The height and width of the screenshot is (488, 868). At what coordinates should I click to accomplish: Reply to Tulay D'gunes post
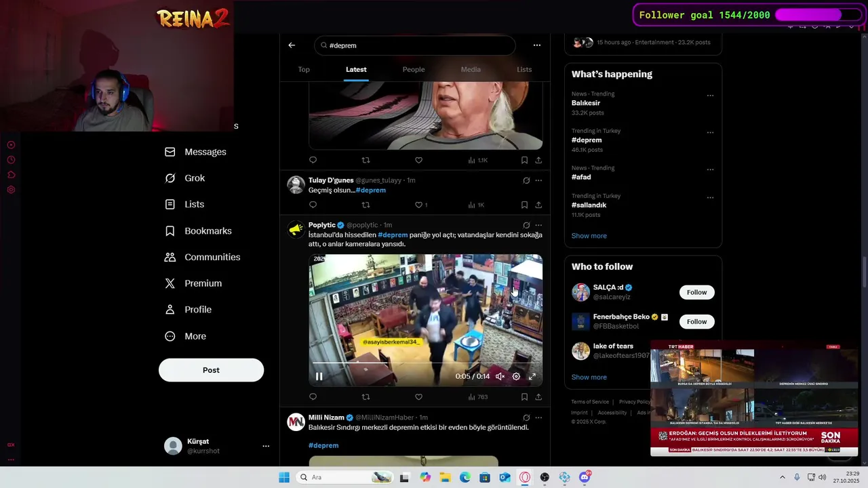(x=313, y=205)
